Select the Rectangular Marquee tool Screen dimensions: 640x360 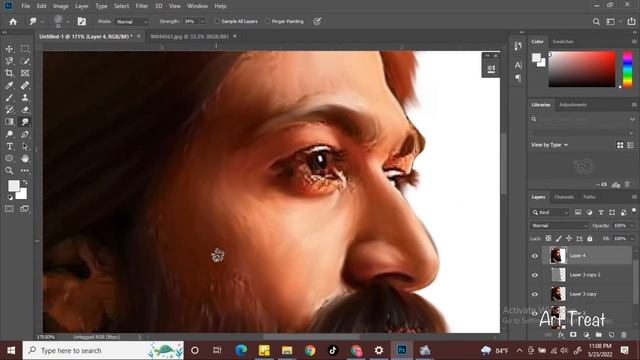tap(25, 49)
